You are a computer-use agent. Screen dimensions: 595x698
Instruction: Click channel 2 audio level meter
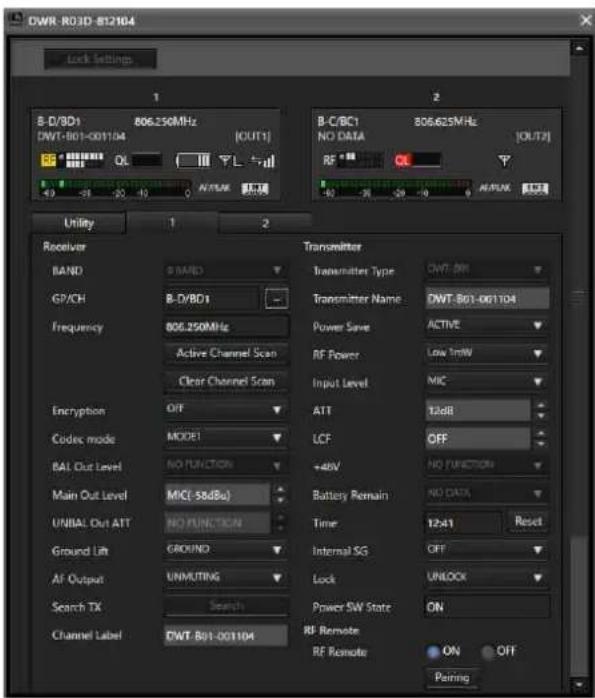point(395,188)
